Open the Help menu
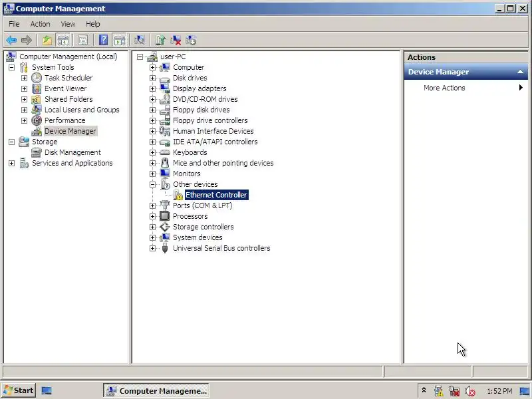Screen dimensions: 532x399 92,24
